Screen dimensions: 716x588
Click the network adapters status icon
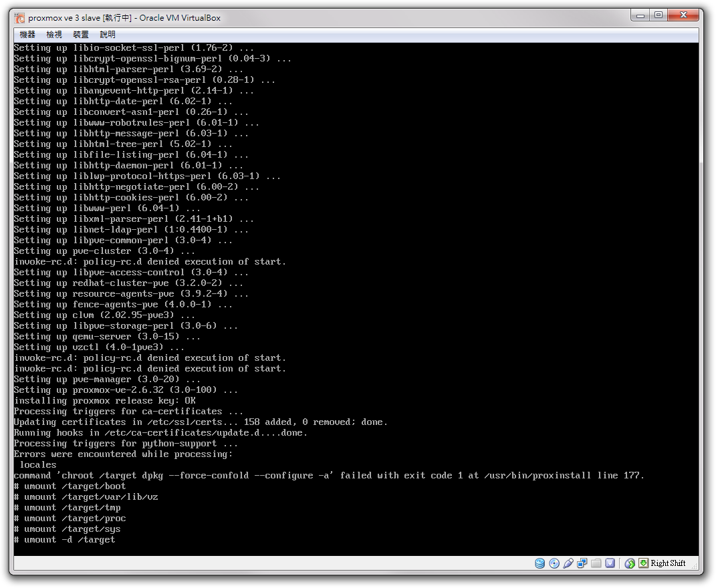582,563
